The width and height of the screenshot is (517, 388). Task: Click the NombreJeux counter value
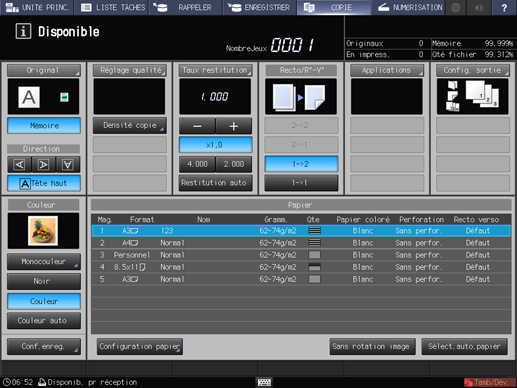pos(292,45)
